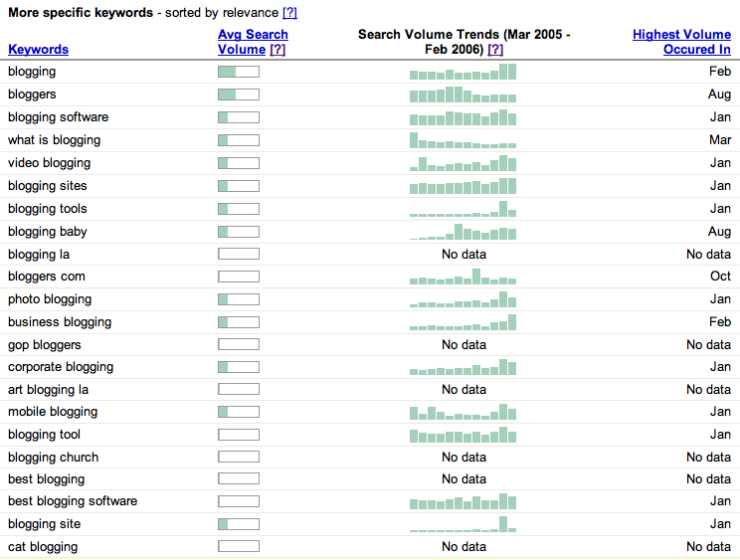740x560 pixels.
Task: Select the 'best blogging' keyword
Action: tap(46, 479)
